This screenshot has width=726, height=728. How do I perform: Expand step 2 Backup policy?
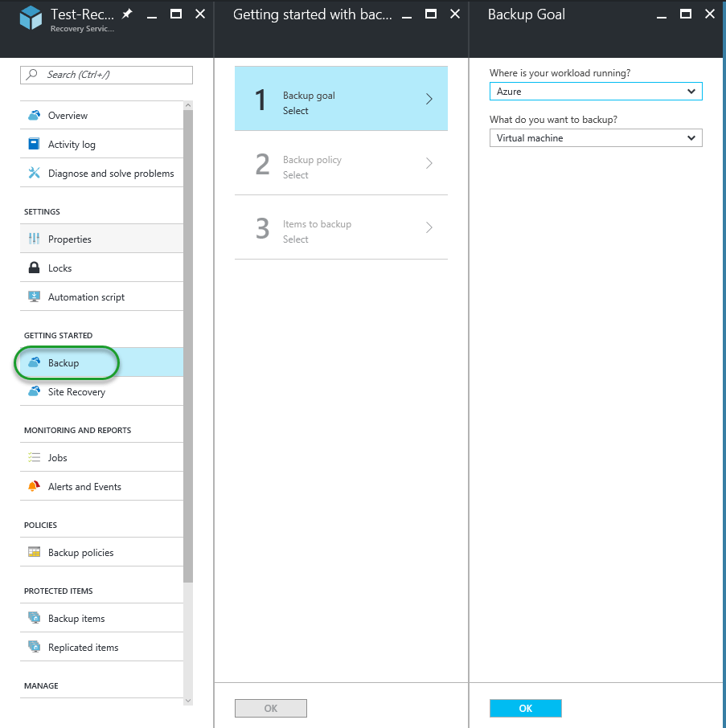[x=341, y=166]
